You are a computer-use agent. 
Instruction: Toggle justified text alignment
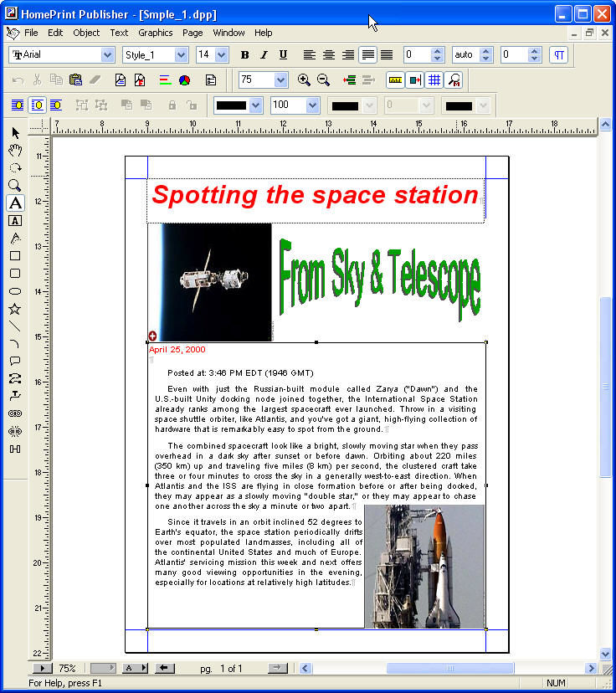367,54
